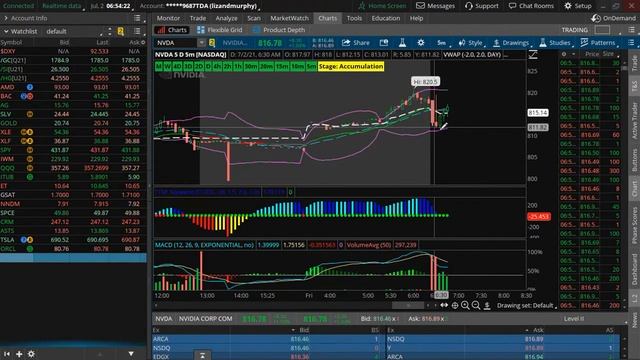This screenshot has width=640, height=360.
Task: Click the add gadget plus icon
Action: (x=19, y=354)
